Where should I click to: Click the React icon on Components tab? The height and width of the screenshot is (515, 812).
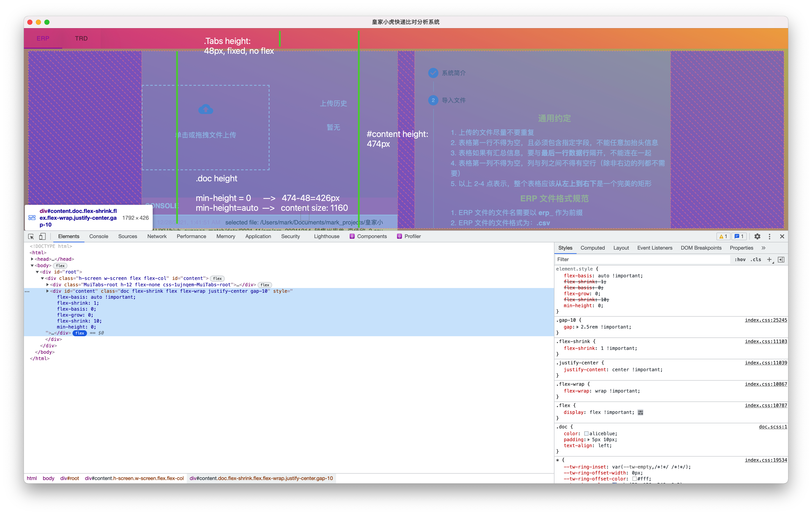pos(352,237)
